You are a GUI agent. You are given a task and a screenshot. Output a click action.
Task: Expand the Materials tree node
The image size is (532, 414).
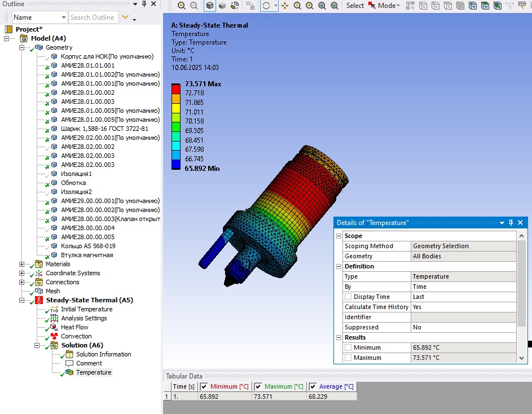[x=21, y=264]
